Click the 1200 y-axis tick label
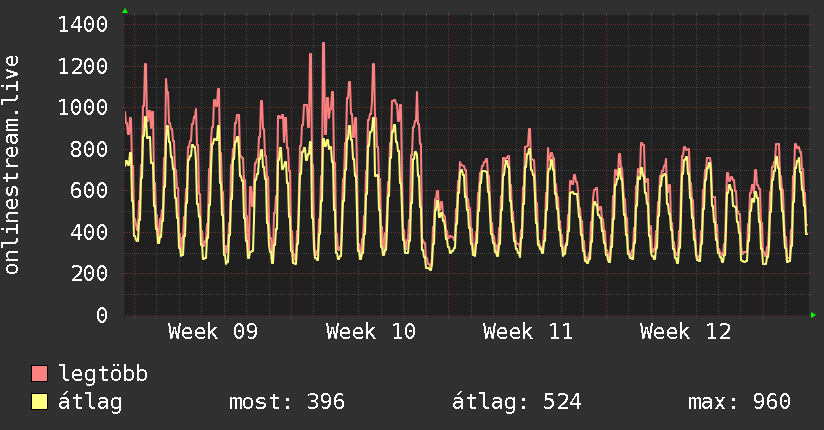The image size is (824, 430). pyautogui.click(x=83, y=66)
